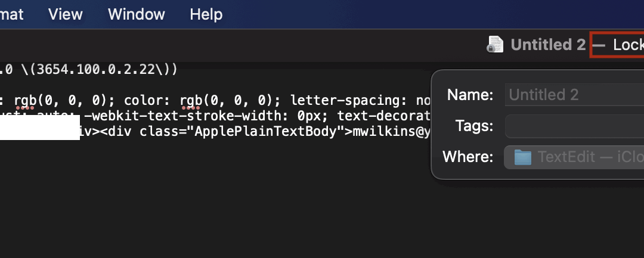Click the folder icon beside TextEdit — iCloud
The image size is (644, 258).
523,157
